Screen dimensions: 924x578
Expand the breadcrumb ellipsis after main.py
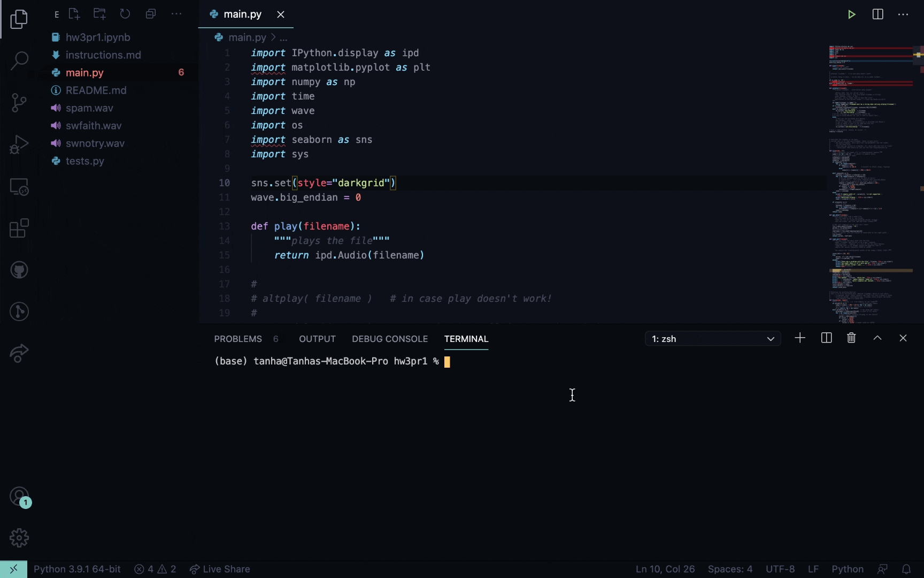tap(283, 37)
